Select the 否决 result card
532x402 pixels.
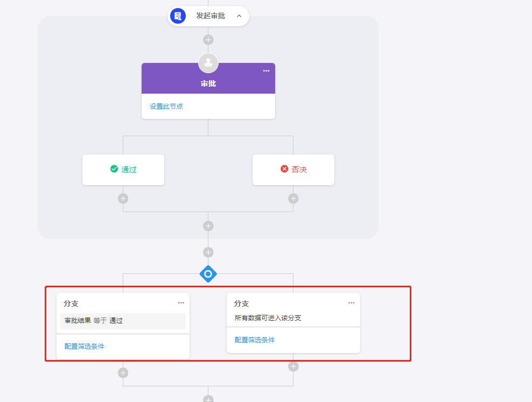[x=293, y=170]
